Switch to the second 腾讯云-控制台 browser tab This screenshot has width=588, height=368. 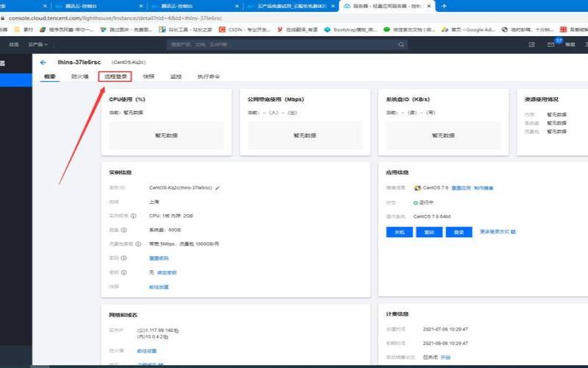(x=195, y=6)
